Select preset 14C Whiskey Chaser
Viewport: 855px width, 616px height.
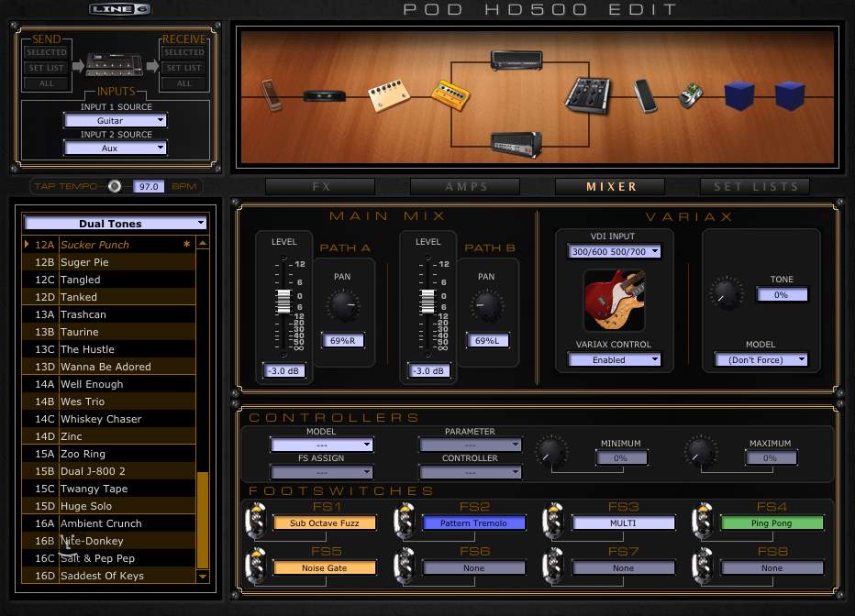(x=108, y=419)
